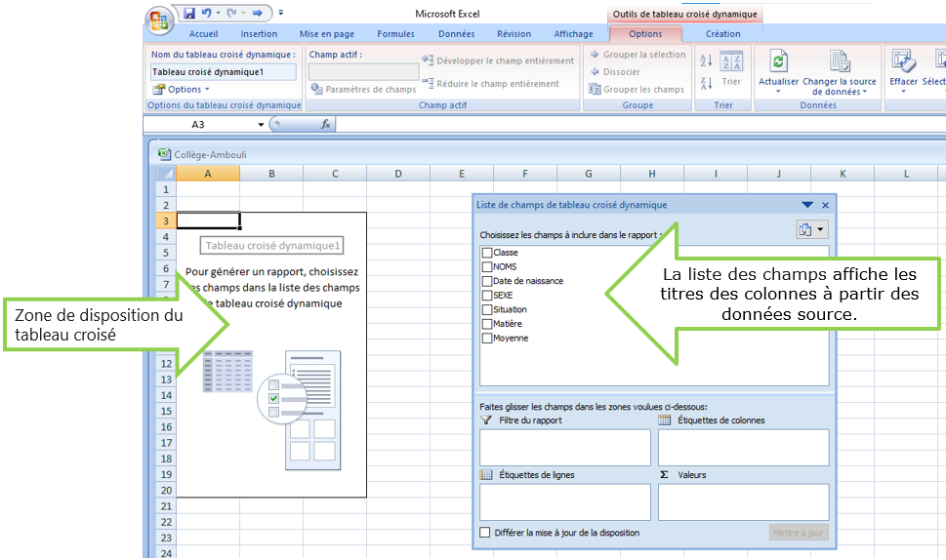Sort descending Z to A icon

[x=706, y=83]
